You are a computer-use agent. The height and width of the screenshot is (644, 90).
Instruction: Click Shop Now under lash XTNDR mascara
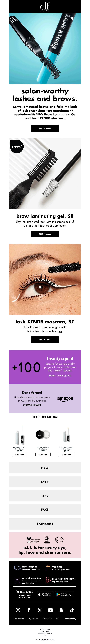[x=45, y=340]
